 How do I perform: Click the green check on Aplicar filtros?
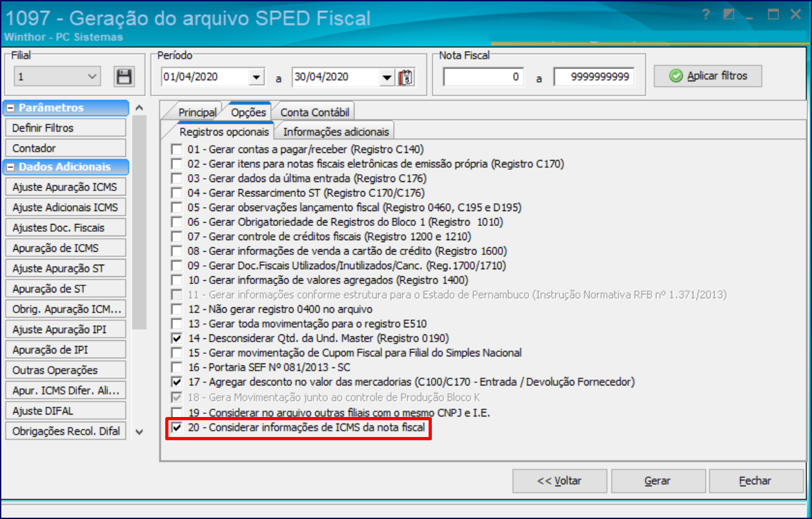coord(676,76)
